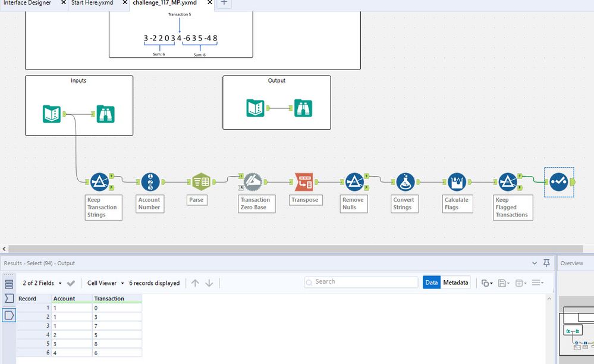Screen dimensions: 594x364
Task: Click the left scroll arrow of canvas scrollbar
Action: (4, 249)
